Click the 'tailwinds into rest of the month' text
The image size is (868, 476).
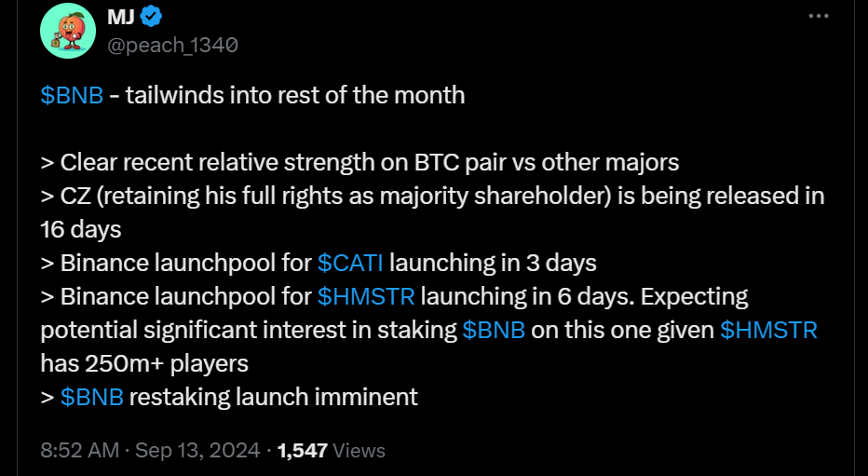click(x=295, y=95)
